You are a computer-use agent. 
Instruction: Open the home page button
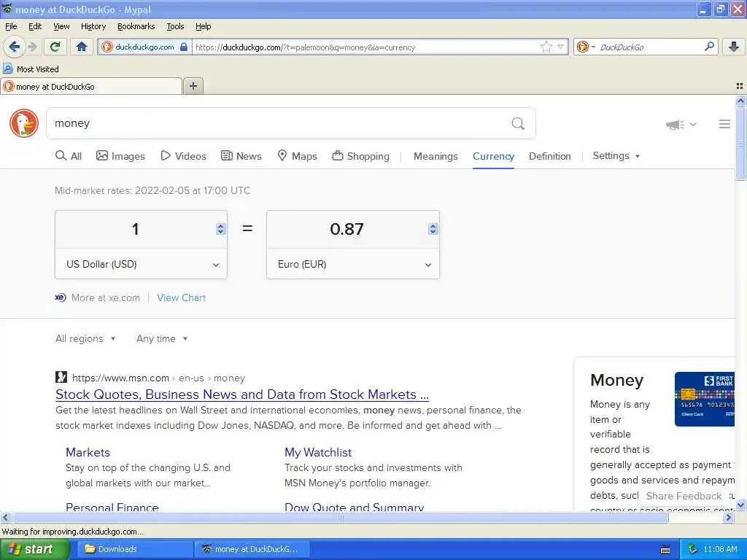point(82,47)
